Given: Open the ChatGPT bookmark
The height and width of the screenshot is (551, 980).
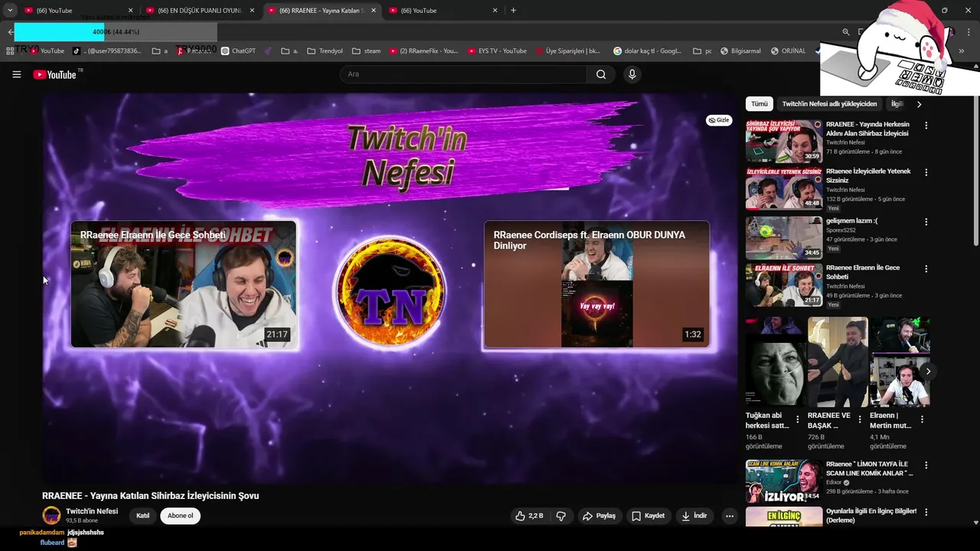Looking at the screenshot, I should point(238,51).
